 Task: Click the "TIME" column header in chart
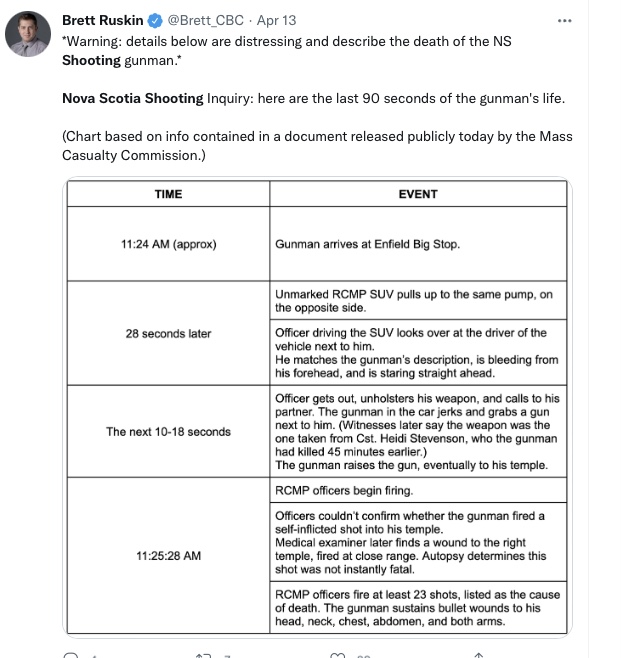pos(168,194)
